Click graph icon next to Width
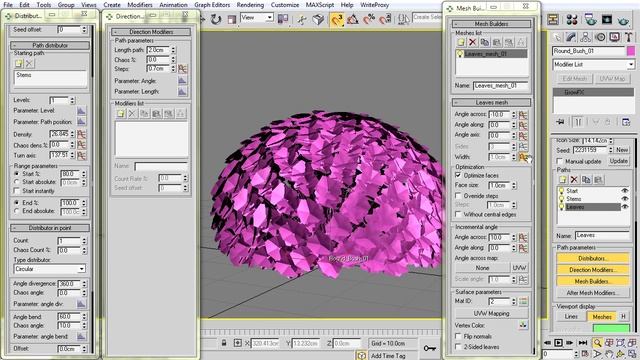Screen dimensions: 640x360 point(523,157)
